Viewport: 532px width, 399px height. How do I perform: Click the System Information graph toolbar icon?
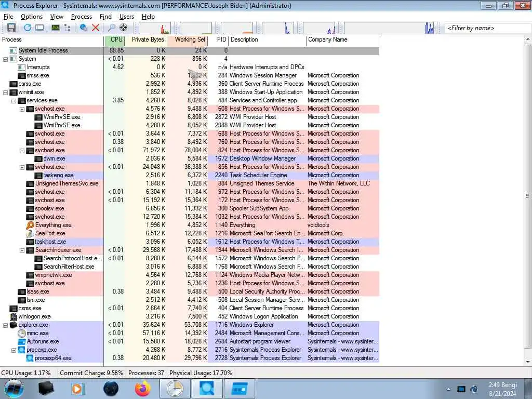pos(55,28)
